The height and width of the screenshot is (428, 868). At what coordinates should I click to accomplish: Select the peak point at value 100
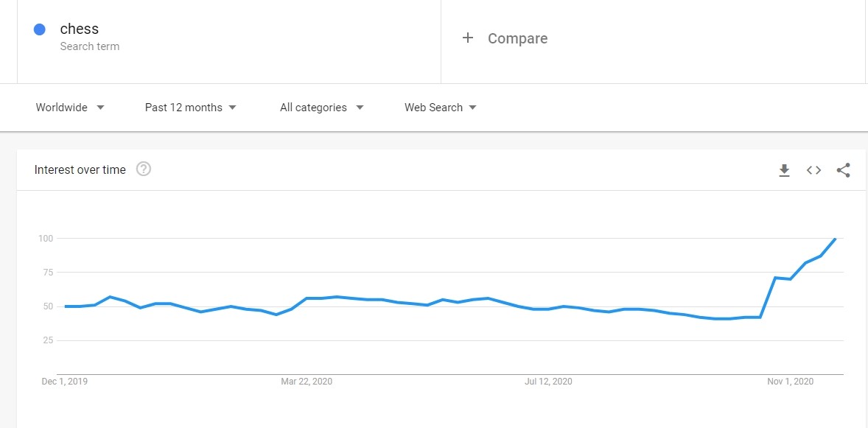[835, 239]
